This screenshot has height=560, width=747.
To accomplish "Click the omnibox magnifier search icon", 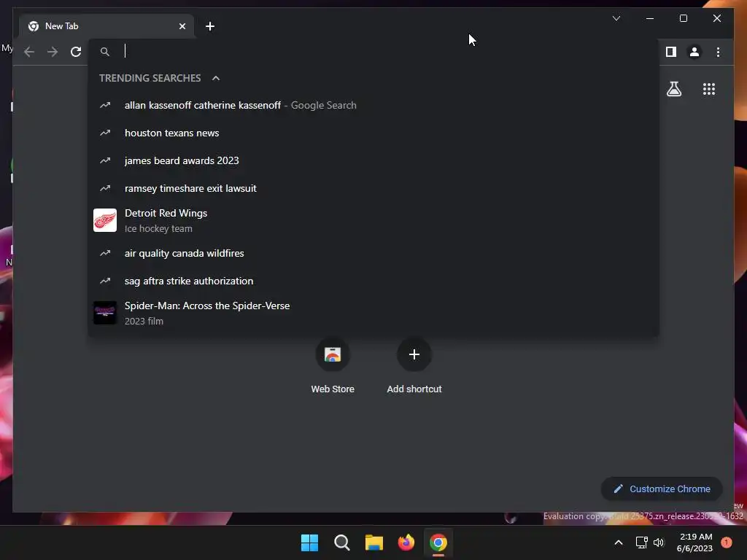I will (105, 52).
